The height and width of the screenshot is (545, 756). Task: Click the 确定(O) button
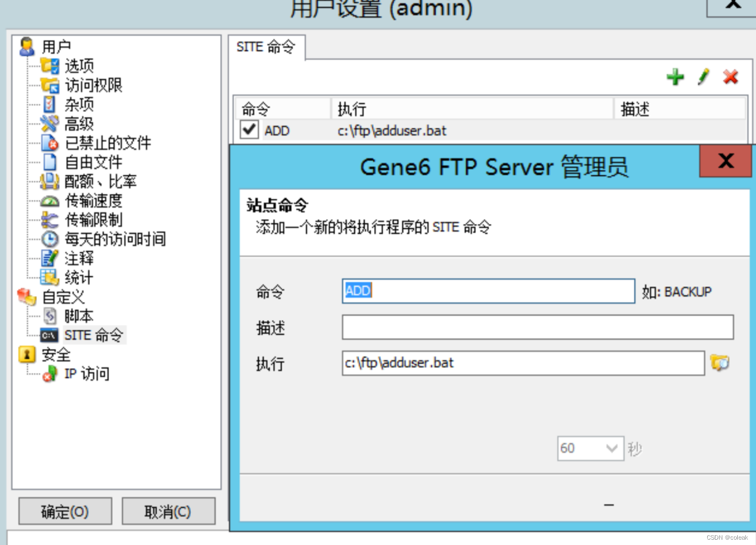pos(65,511)
